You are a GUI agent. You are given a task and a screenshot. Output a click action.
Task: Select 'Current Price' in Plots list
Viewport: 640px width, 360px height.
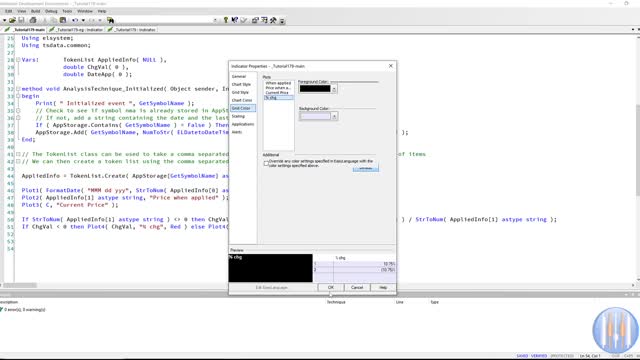(x=278, y=93)
